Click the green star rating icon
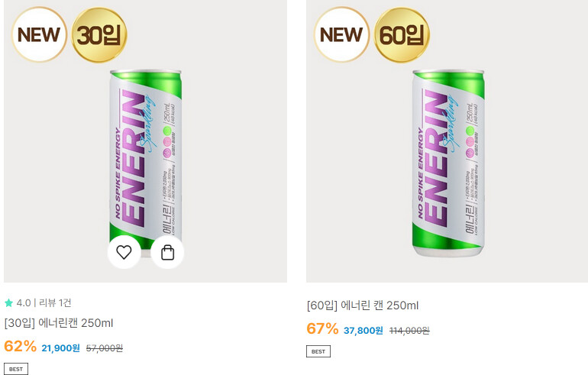Viewport: 588px width, 375px height. click(8, 303)
